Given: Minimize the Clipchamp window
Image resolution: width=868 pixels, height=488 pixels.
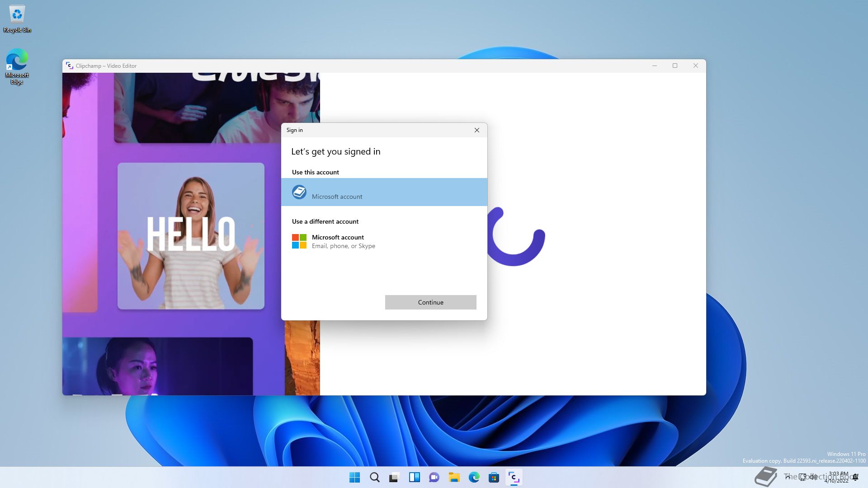Looking at the screenshot, I should (x=654, y=66).
